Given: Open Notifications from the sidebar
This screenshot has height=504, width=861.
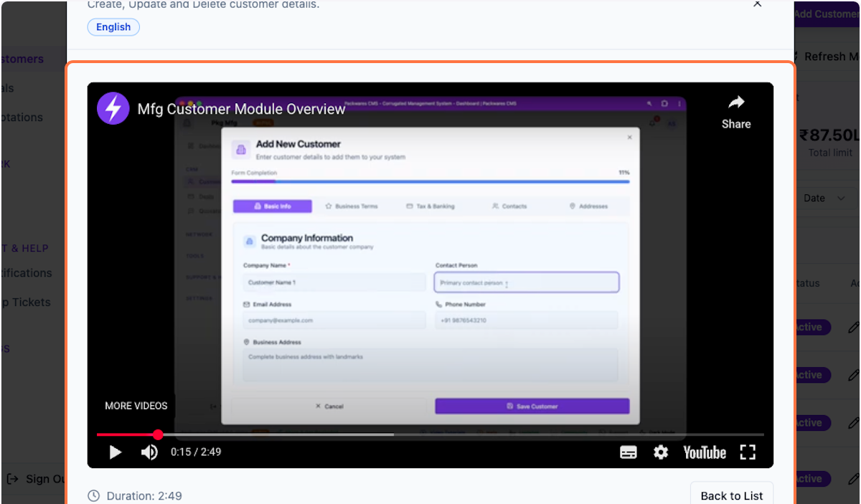Looking at the screenshot, I should [x=25, y=273].
